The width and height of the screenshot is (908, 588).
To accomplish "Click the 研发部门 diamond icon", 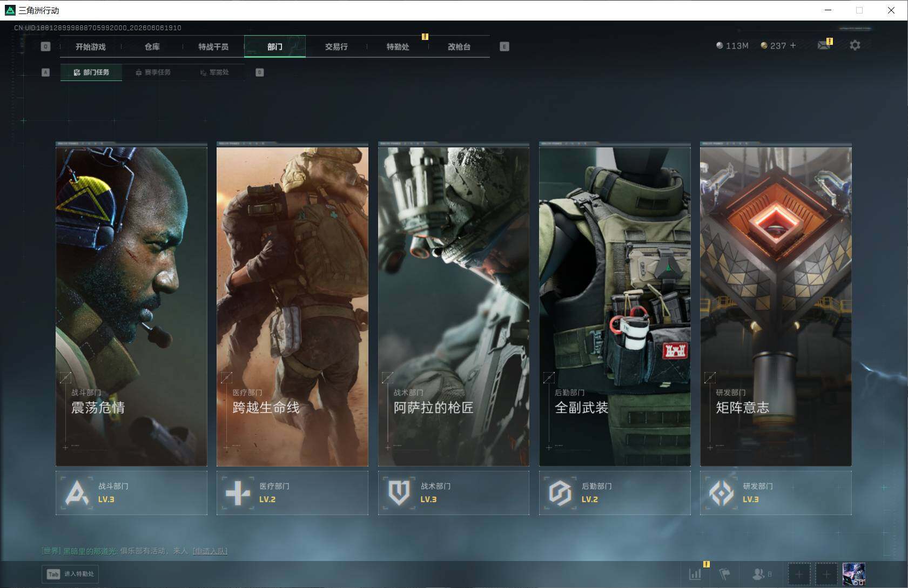I will coord(721,492).
